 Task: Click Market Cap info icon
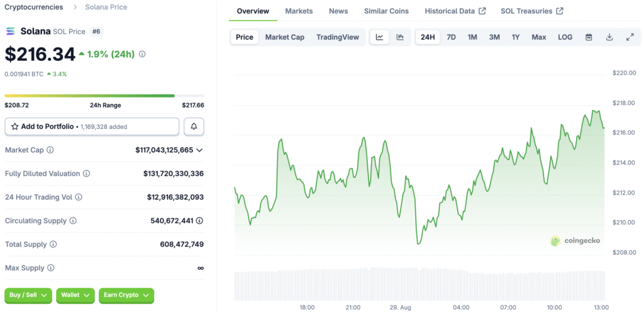click(50, 150)
